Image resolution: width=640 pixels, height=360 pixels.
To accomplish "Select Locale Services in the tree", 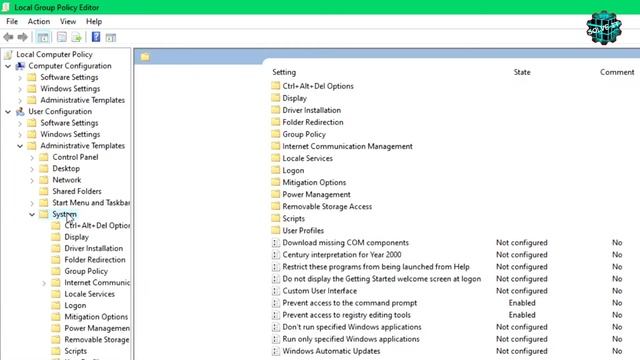I will tap(89, 294).
